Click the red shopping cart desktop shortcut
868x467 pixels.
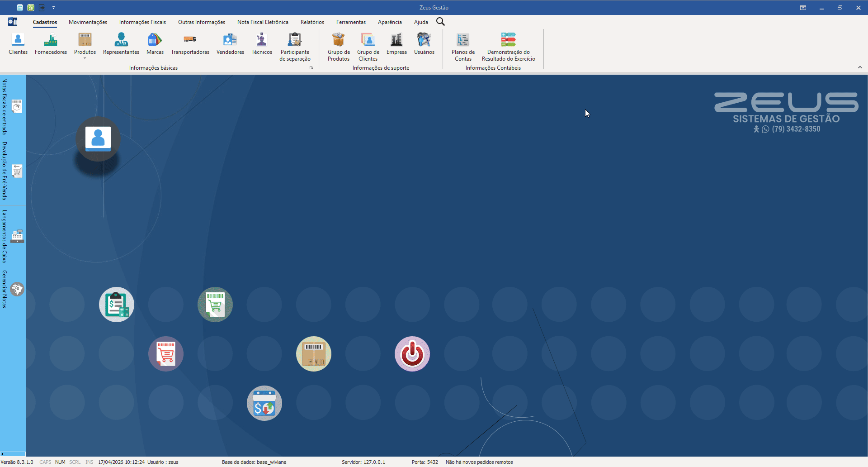point(166,354)
